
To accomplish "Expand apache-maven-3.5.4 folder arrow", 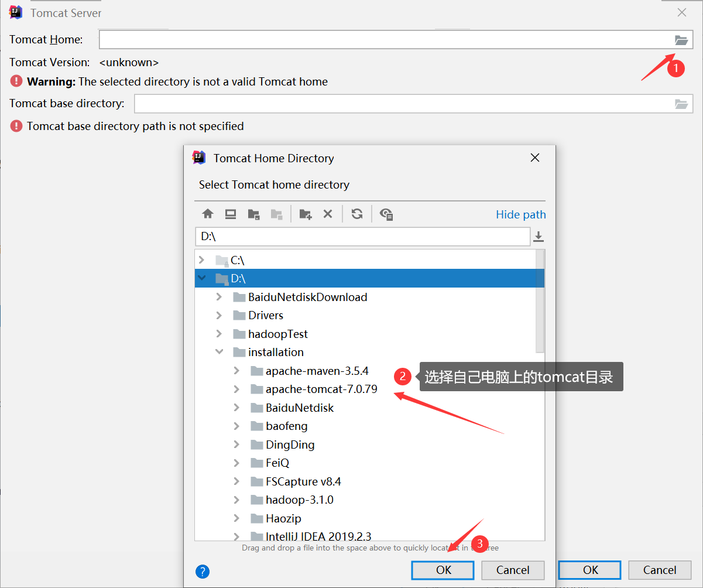I will click(x=236, y=371).
